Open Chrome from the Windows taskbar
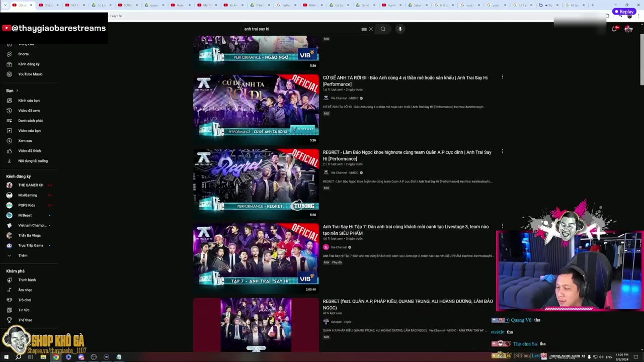The width and height of the screenshot is (644, 362). [56, 357]
